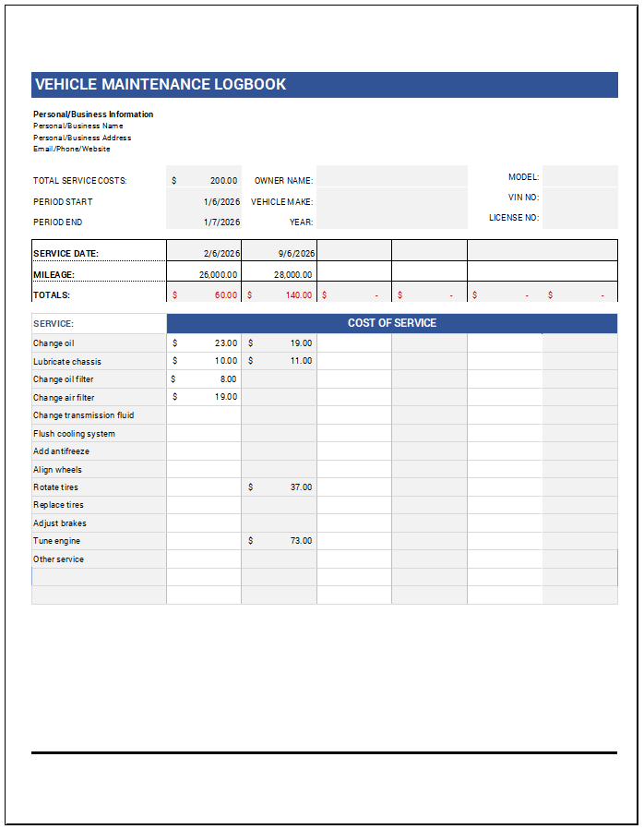Select the Vehicle Maintenance Logbook title banner
This screenshot has height=829, width=644.
point(325,85)
